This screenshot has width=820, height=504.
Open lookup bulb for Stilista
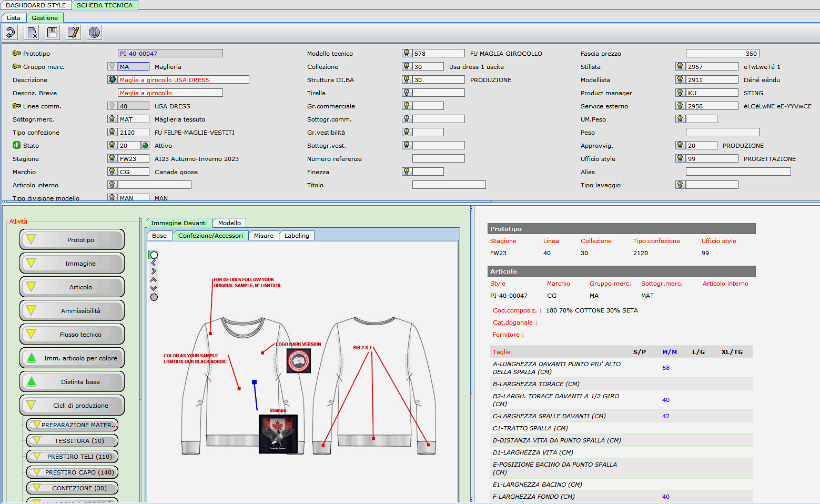pyautogui.click(x=680, y=66)
